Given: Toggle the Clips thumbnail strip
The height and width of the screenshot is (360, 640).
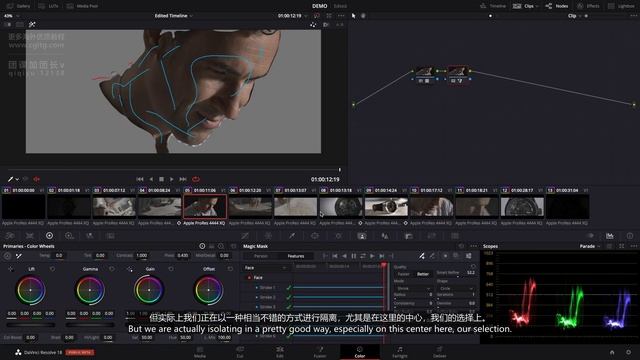Looking at the screenshot, I should [525, 6].
